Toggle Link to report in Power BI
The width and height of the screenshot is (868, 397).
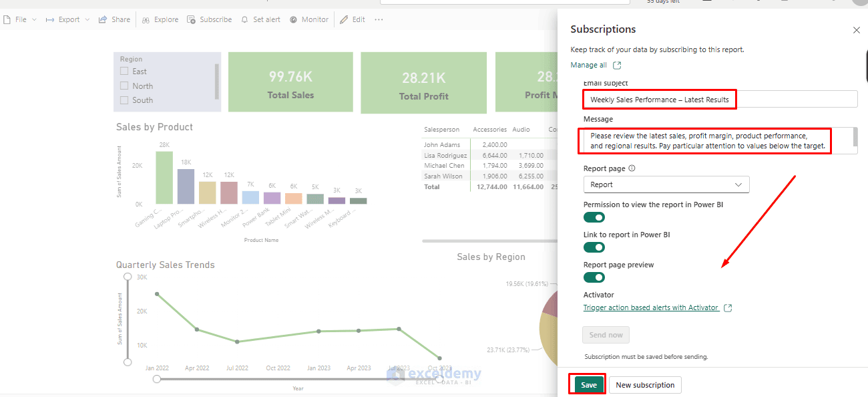pyautogui.click(x=594, y=247)
